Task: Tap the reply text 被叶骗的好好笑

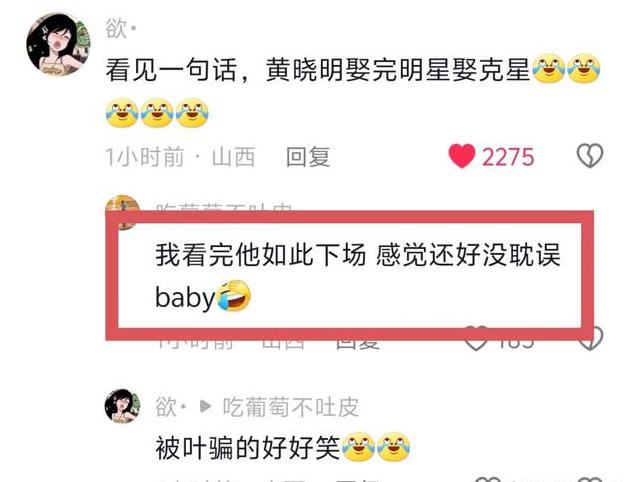Action: (247, 448)
